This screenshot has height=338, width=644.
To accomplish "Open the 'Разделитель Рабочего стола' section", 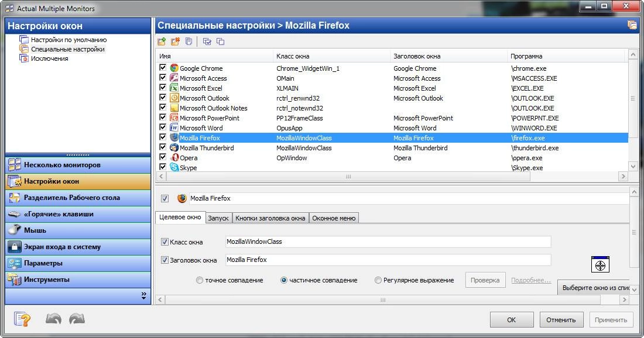I will click(78, 198).
